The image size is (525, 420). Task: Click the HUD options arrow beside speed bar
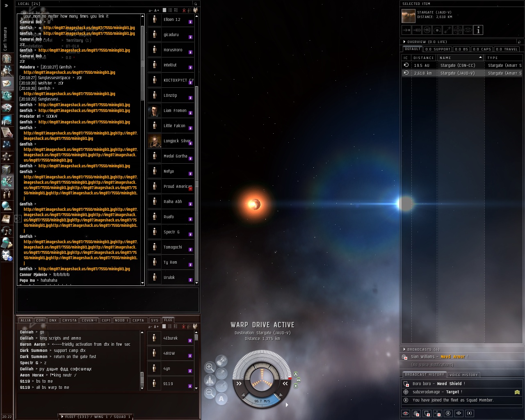[x=287, y=405]
